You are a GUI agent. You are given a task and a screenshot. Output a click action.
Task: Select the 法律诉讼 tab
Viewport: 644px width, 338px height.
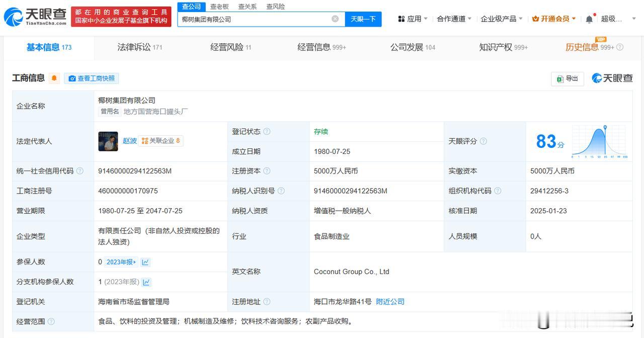click(x=140, y=47)
